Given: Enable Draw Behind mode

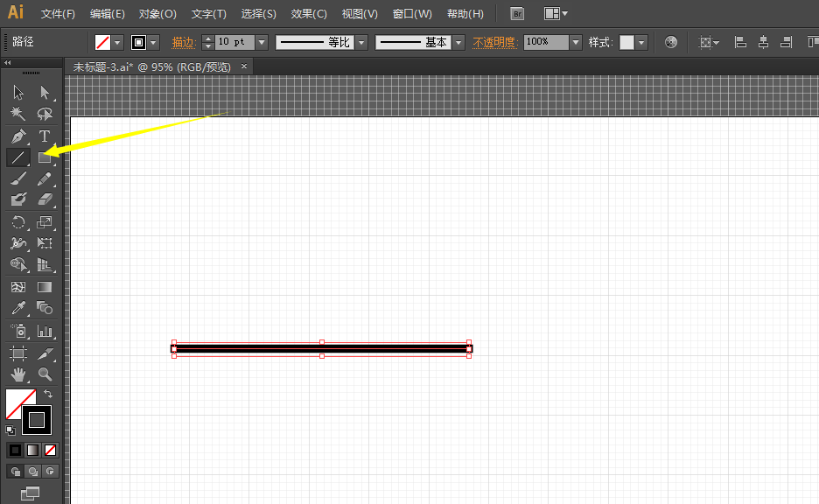Looking at the screenshot, I should pos(33,472).
